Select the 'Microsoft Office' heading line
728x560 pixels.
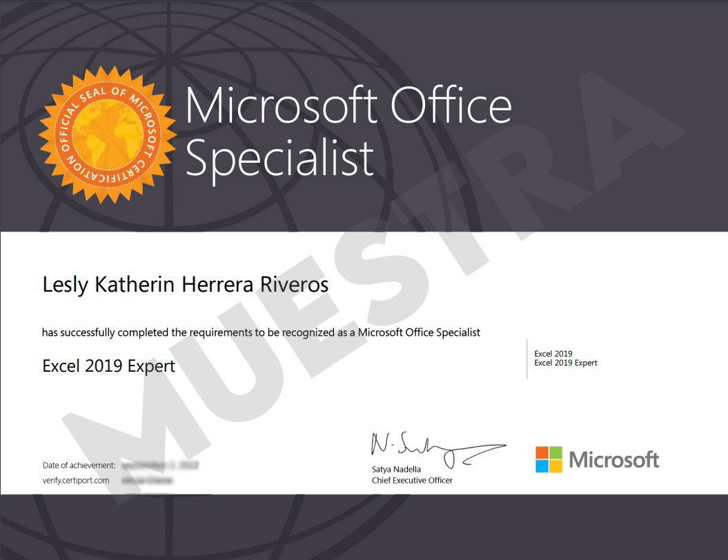[x=348, y=106]
